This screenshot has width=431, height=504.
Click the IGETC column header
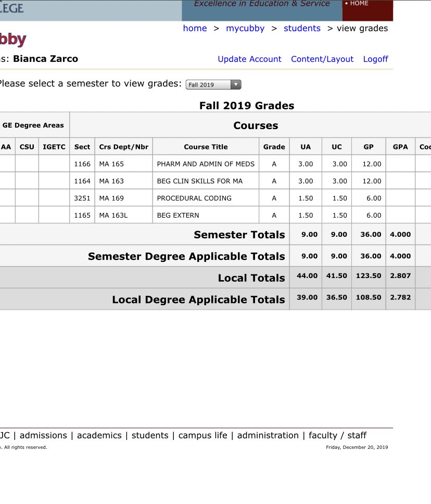pos(54,147)
